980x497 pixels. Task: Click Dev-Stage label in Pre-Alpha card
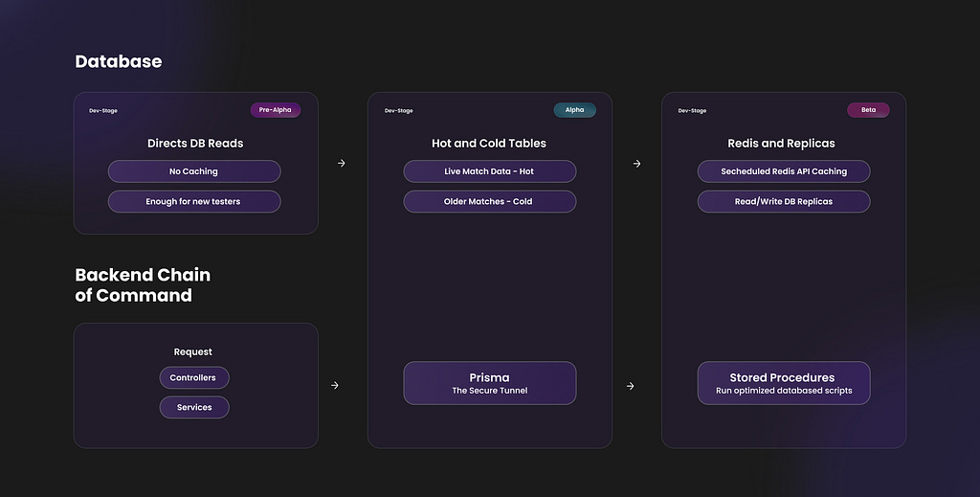pyautogui.click(x=103, y=111)
